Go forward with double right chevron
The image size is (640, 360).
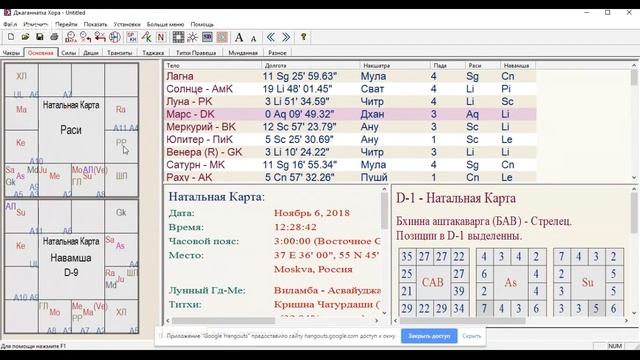point(286,37)
